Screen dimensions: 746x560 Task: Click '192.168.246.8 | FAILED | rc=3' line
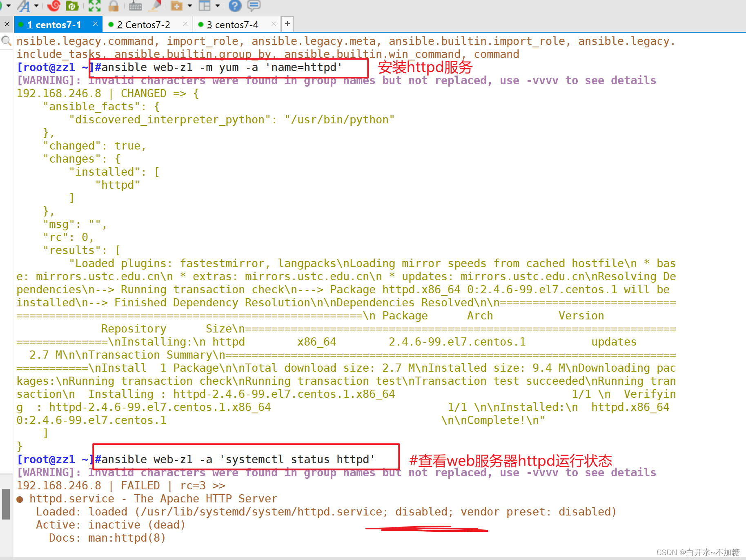[x=121, y=486]
